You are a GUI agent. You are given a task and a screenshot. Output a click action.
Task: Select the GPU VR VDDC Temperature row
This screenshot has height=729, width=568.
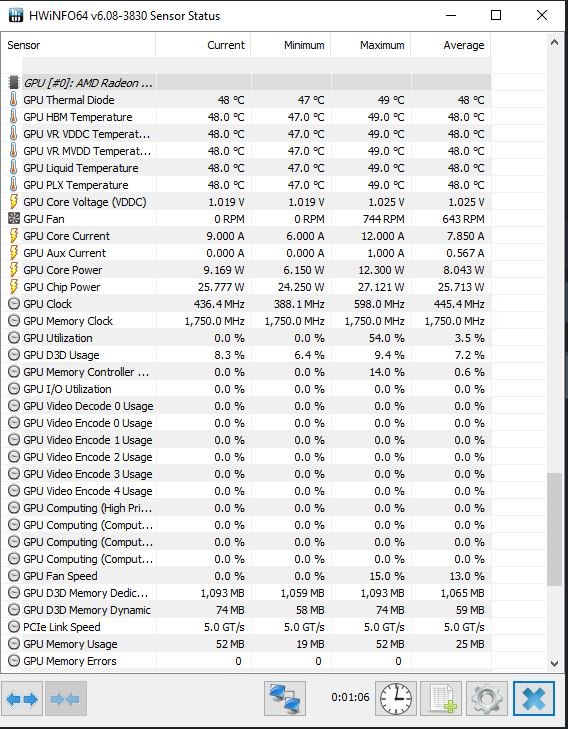point(246,134)
